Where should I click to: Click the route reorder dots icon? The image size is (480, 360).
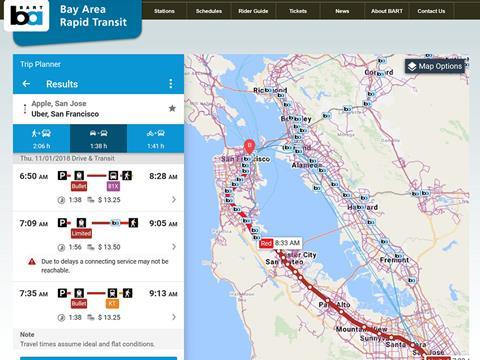25,109
